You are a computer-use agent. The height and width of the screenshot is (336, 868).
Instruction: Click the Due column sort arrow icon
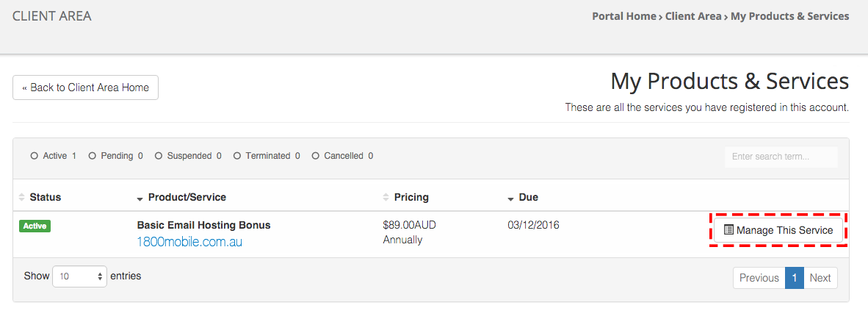(511, 199)
